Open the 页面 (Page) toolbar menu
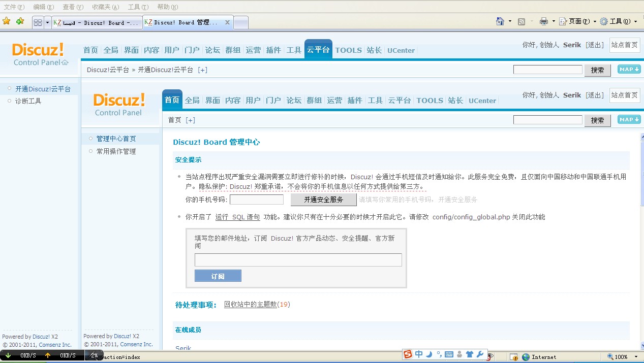The image size is (644, 363). [577, 21]
